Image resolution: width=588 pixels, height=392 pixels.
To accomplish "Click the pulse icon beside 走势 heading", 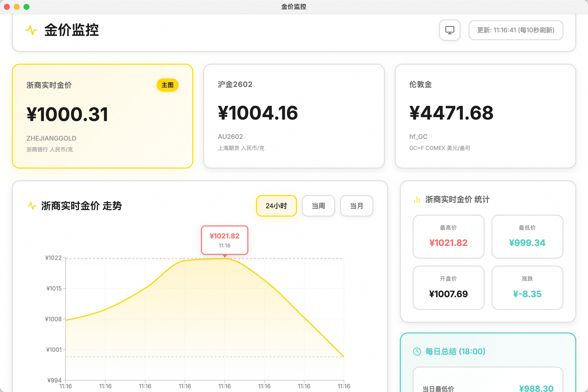I will pos(32,206).
